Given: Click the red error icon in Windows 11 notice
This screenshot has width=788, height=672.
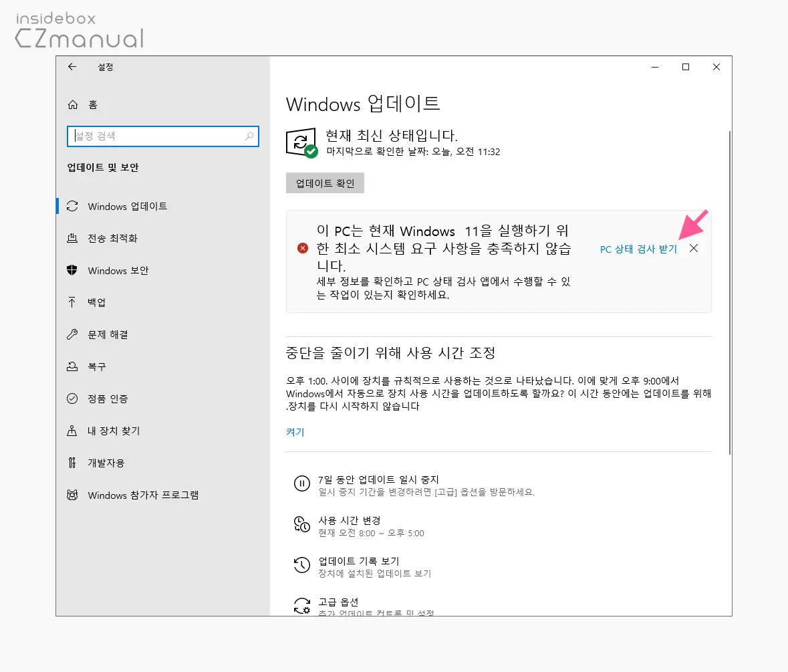Looking at the screenshot, I should click(303, 248).
